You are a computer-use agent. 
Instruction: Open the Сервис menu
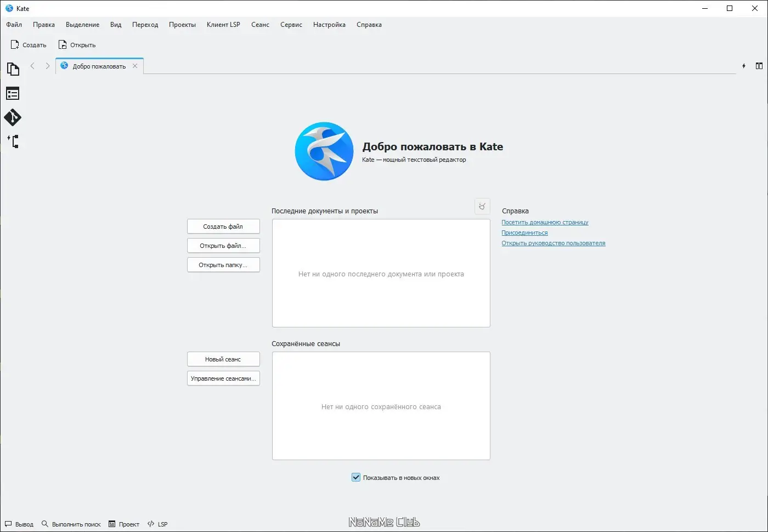[x=291, y=25]
